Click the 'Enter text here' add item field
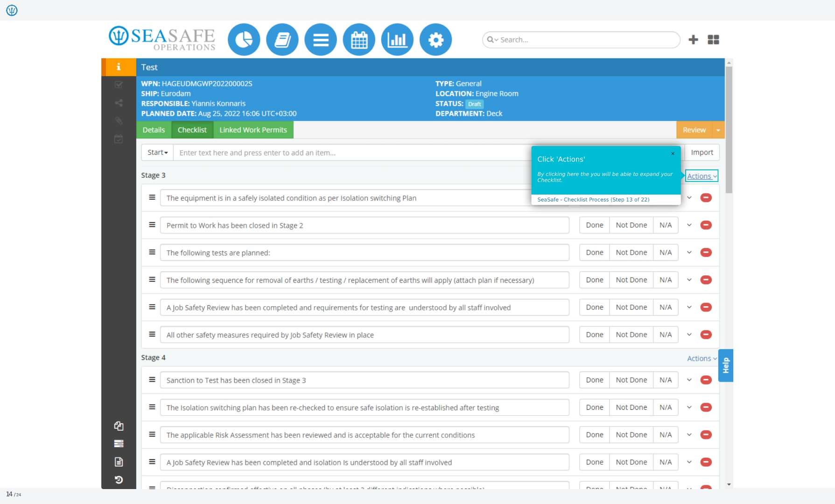 [x=352, y=153]
